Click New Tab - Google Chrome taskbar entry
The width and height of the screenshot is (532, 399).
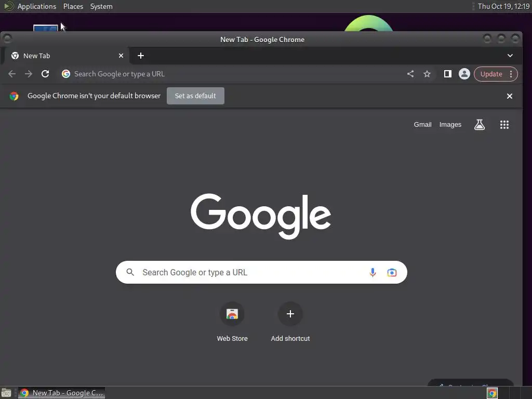pyautogui.click(x=61, y=393)
